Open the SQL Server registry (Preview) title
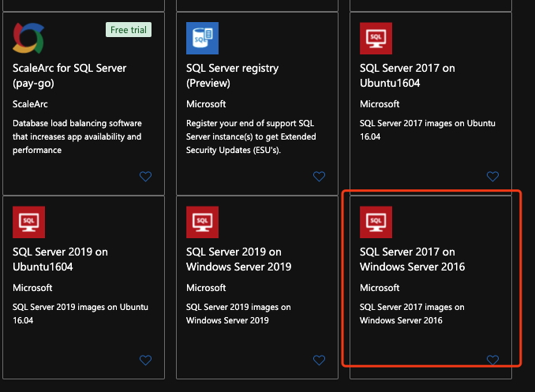 click(232, 76)
